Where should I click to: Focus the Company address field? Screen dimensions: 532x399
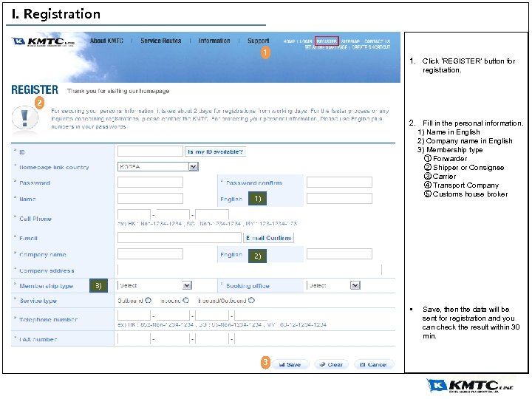(250, 270)
